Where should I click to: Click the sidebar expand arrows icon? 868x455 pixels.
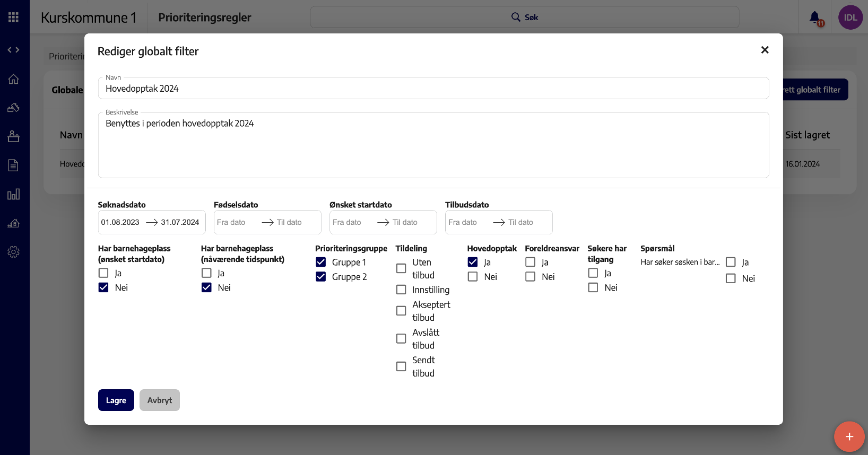click(x=14, y=50)
